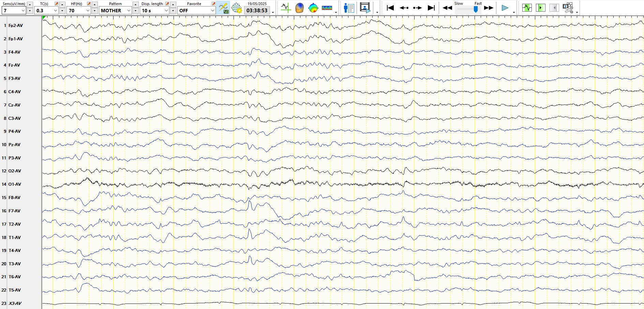The image size is (644, 309).
Task: Toggle the green forward paging button
Action: (540, 8)
